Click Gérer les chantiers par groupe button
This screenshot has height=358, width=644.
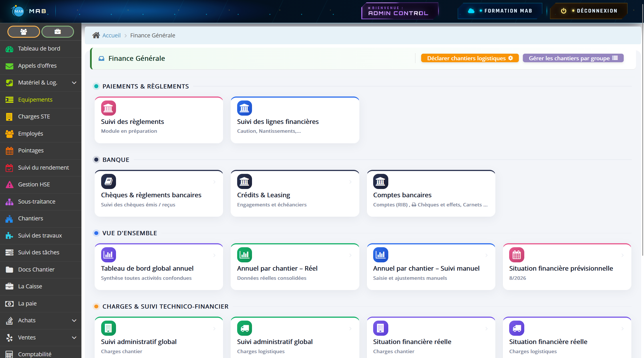[573, 58]
